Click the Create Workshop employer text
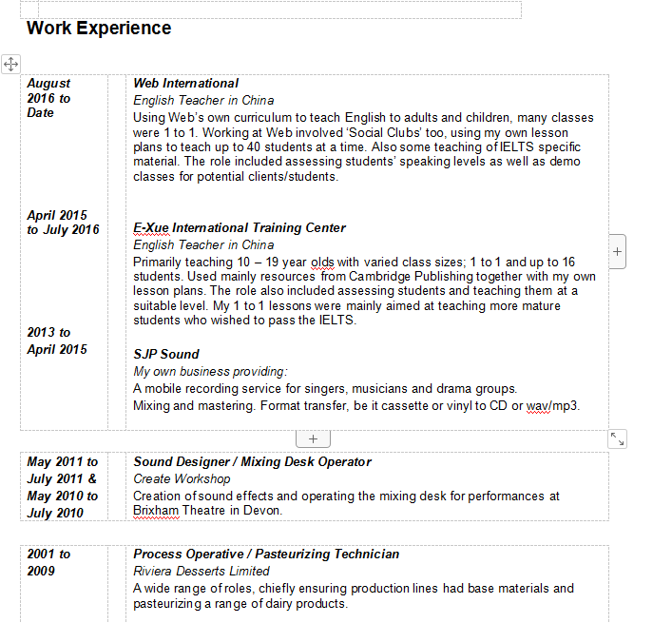The height and width of the screenshot is (623, 672). (182, 479)
